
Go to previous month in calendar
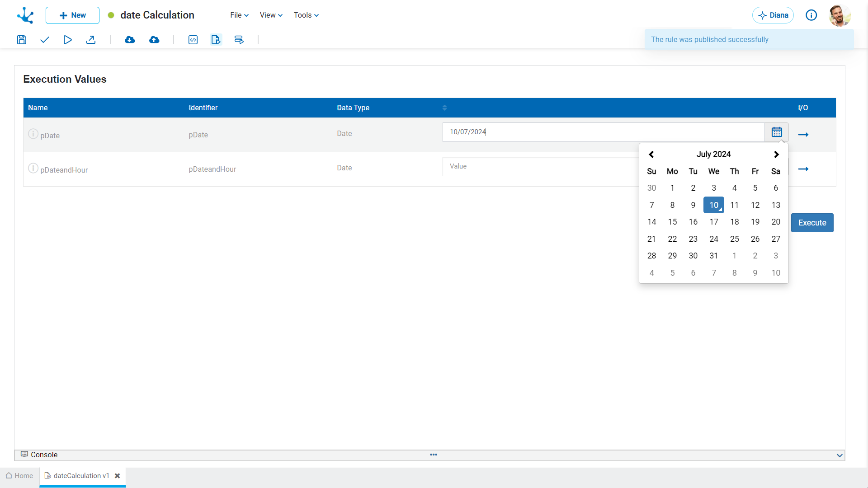(651, 155)
